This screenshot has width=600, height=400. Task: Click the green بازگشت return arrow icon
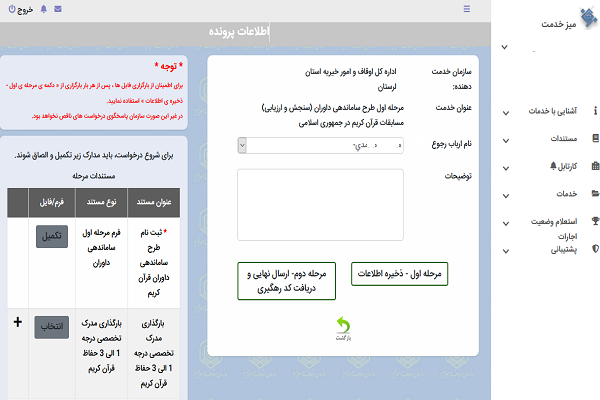click(343, 325)
